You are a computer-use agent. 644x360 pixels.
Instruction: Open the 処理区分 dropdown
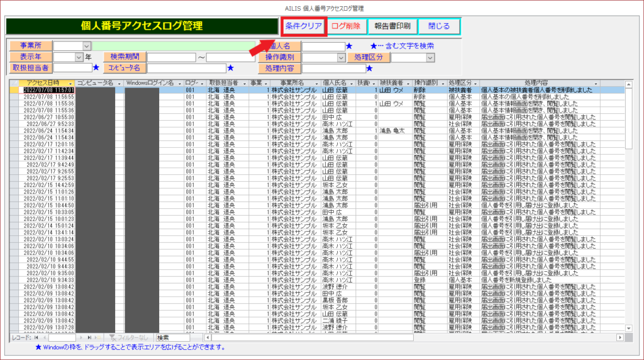pos(430,57)
